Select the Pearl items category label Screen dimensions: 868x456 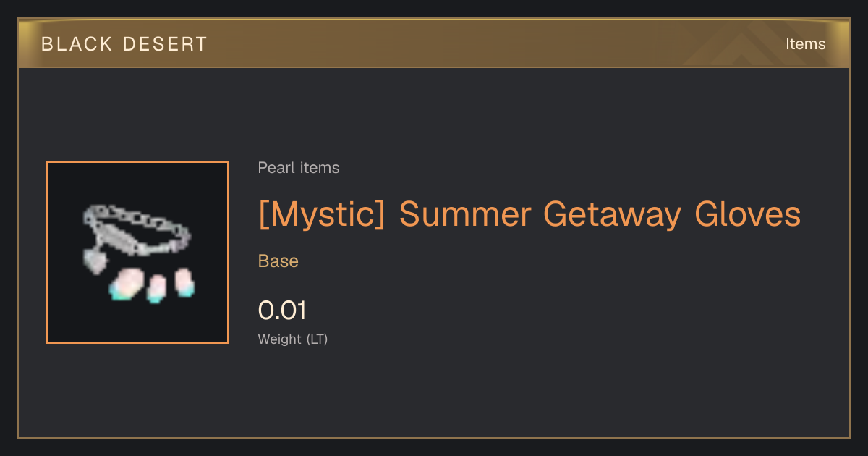click(x=299, y=168)
